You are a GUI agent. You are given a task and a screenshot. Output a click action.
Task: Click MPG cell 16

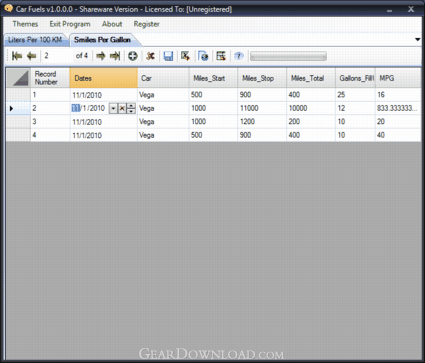(398, 95)
